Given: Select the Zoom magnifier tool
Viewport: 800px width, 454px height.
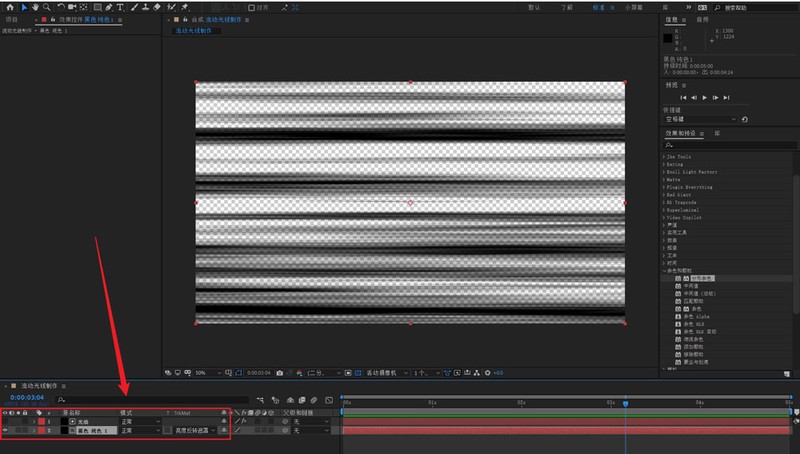Looking at the screenshot, I should click(x=46, y=7).
